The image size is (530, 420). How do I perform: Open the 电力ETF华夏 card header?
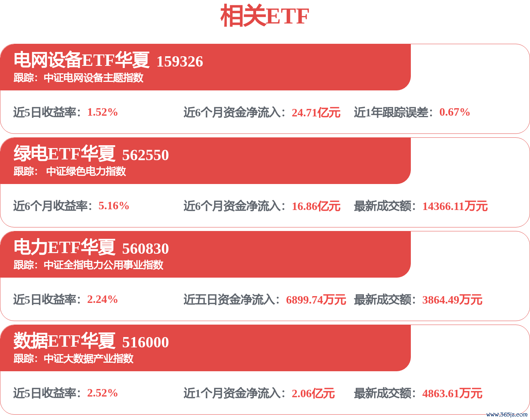tap(205, 254)
